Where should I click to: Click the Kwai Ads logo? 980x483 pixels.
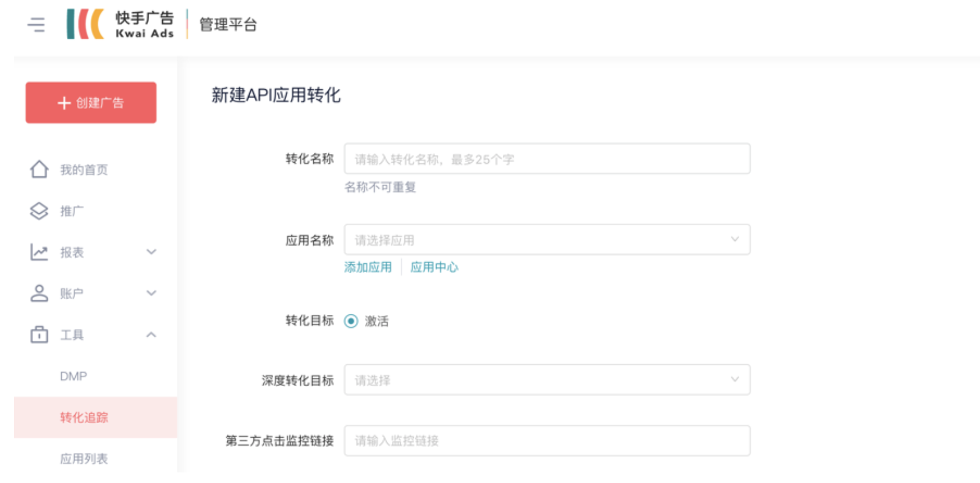[x=120, y=24]
